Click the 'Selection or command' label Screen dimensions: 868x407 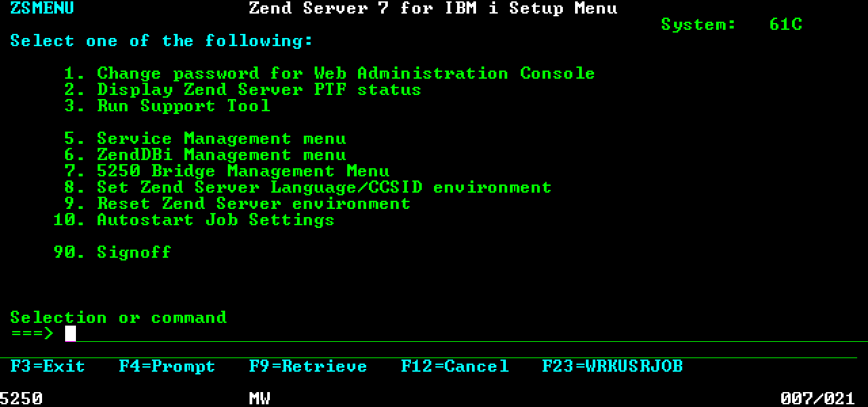[118, 317]
